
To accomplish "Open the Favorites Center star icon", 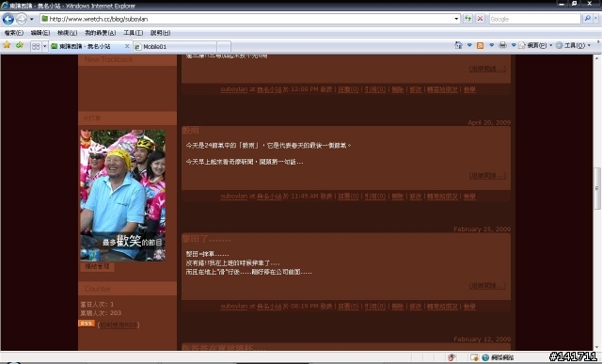I will point(7,45).
